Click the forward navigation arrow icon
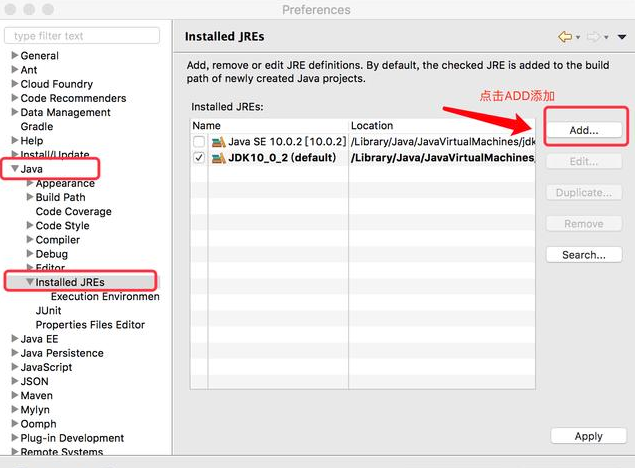635x468 pixels. (592, 37)
